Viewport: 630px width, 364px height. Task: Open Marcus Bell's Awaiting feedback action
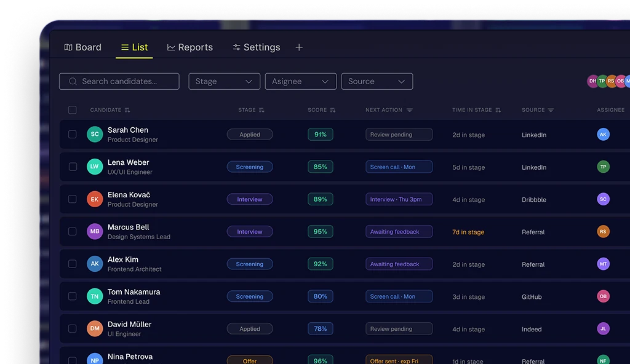coord(399,231)
